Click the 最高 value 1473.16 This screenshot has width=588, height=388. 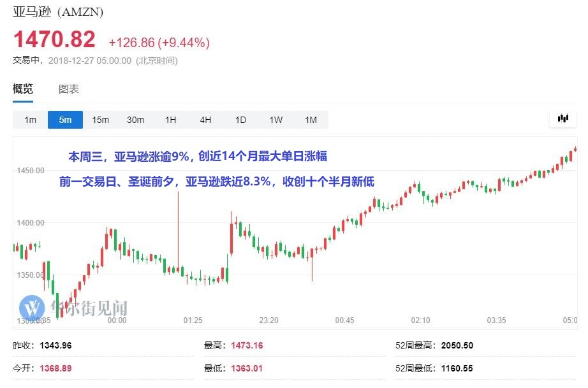(247, 345)
